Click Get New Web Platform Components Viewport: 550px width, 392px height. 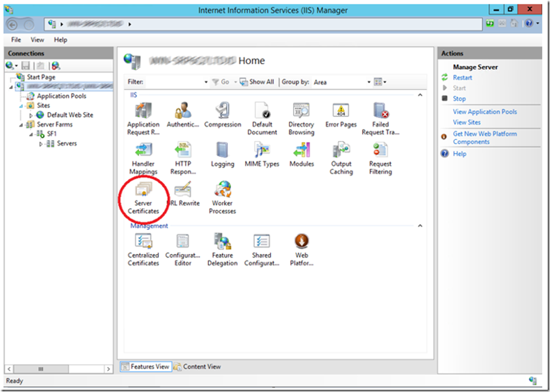485,138
